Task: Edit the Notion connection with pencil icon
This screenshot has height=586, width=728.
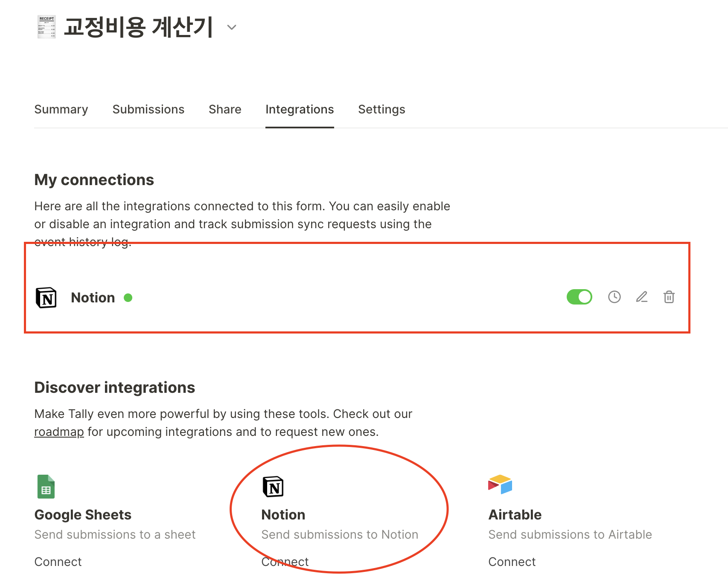Action: pyautogui.click(x=642, y=297)
